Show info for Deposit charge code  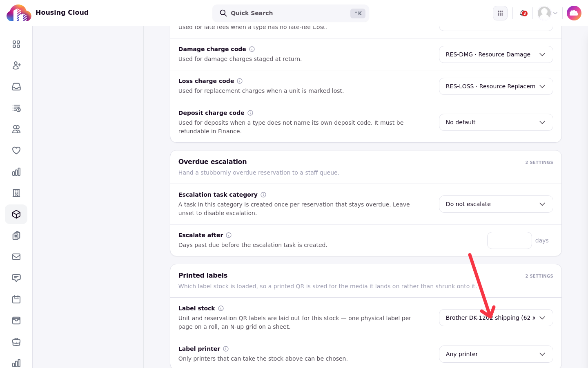[250, 113]
